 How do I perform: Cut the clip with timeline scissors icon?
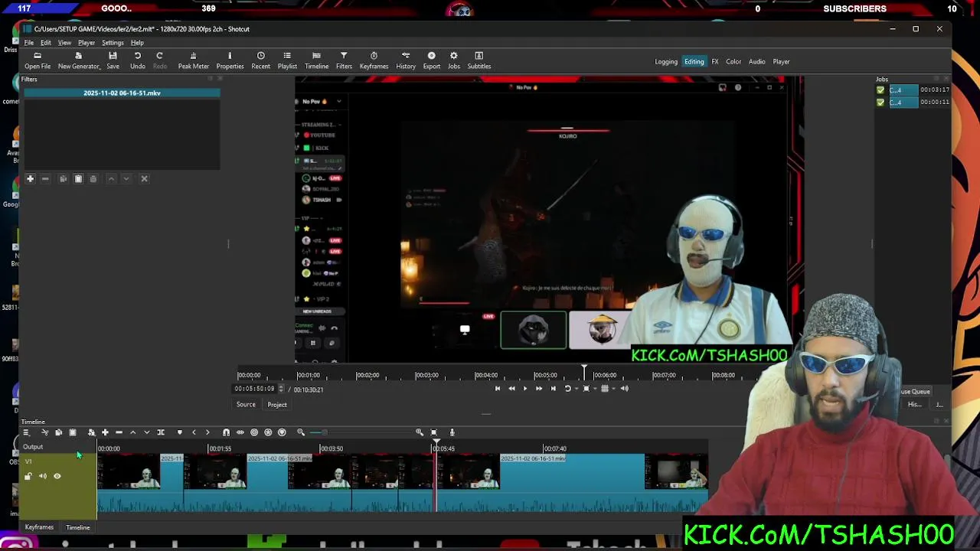[44, 432]
